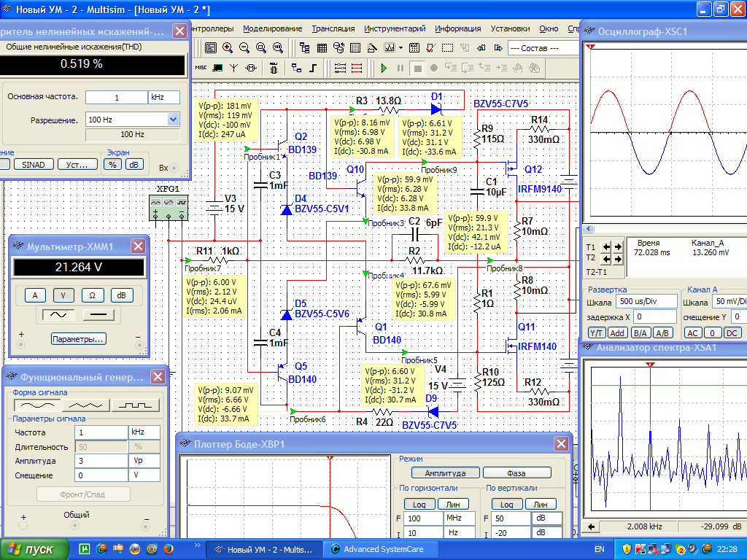This screenshot has height=560, width=747.
Task: Click the T1 cursor marker on oscilloscope
Action: [591, 47]
